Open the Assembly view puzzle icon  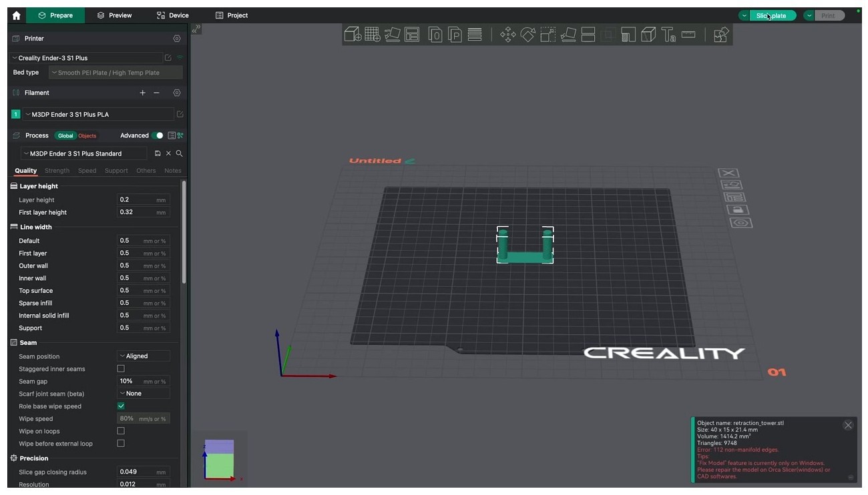(721, 34)
